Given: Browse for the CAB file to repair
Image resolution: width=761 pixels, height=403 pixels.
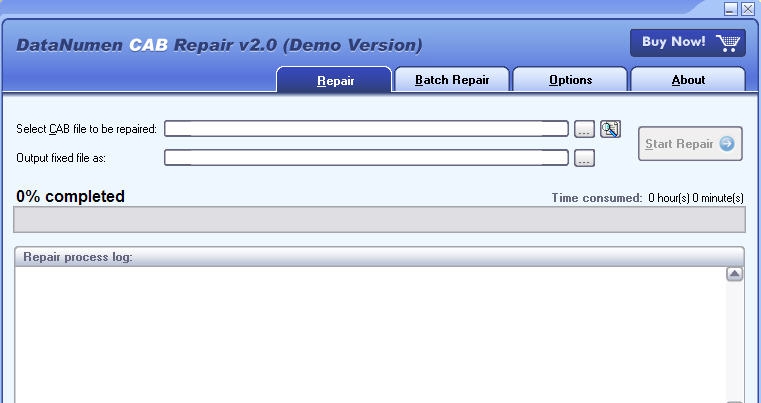Looking at the screenshot, I should click(584, 129).
